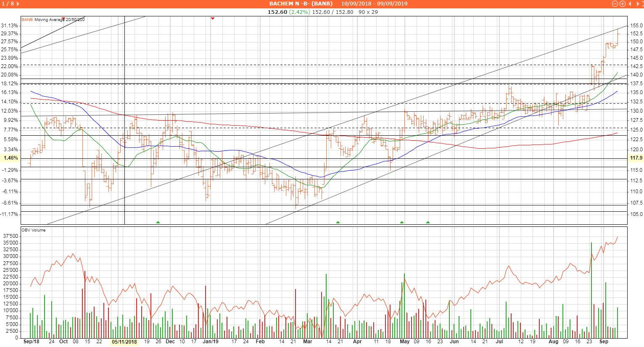Click the BACHEM N -B- (BANB) title
This screenshot has width=644, height=347.
(301, 4)
